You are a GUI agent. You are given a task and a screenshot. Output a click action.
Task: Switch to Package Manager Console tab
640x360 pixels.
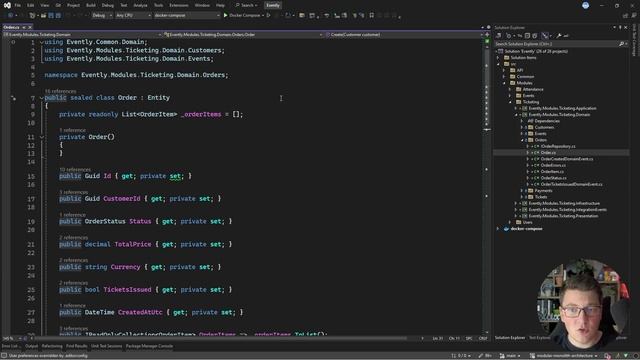pos(149,346)
